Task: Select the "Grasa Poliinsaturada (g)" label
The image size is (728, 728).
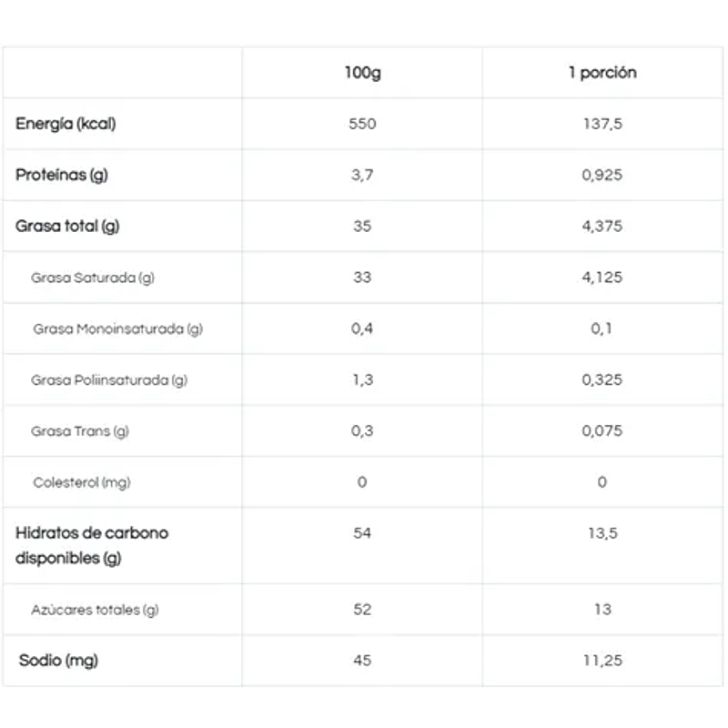Action: [x=109, y=379]
